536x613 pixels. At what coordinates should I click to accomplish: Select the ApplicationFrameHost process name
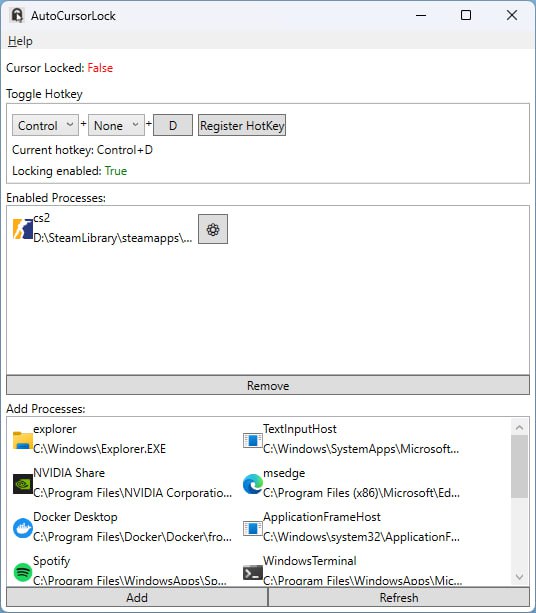click(322, 517)
